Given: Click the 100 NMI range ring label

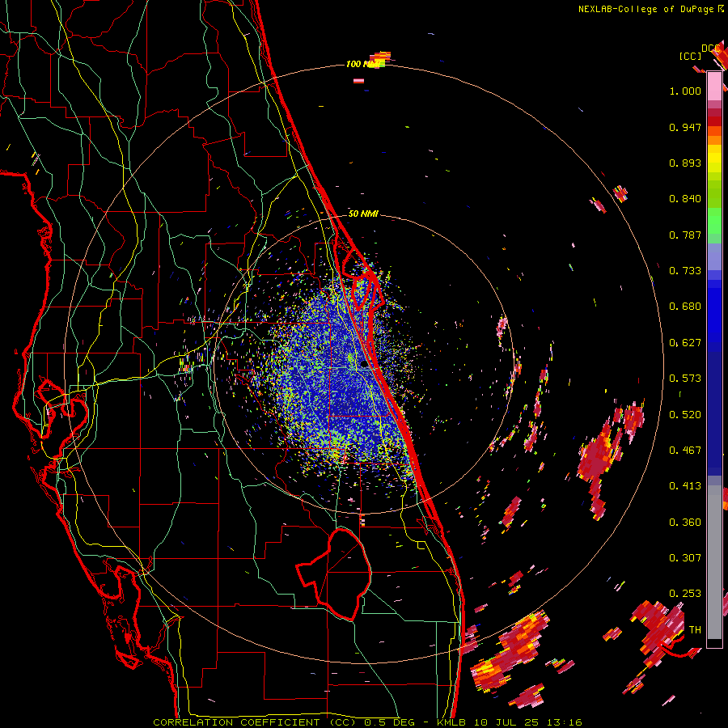Looking at the screenshot, I should pyautogui.click(x=362, y=64).
